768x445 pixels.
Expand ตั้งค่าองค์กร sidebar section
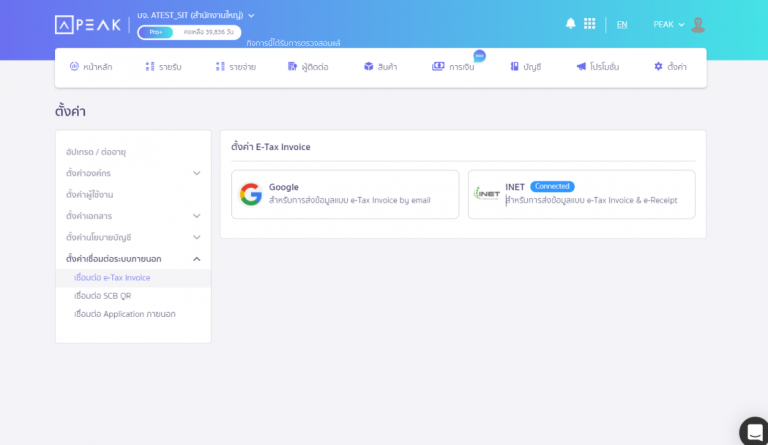click(196, 173)
